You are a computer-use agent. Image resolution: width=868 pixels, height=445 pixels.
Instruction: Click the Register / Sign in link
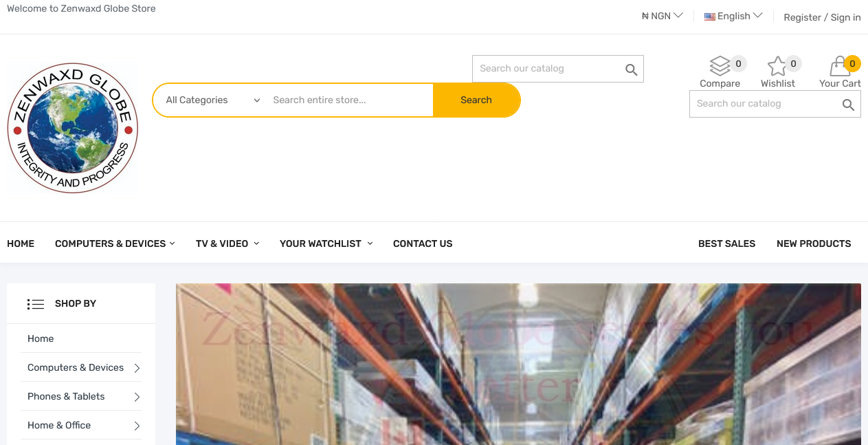[x=822, y=17]
